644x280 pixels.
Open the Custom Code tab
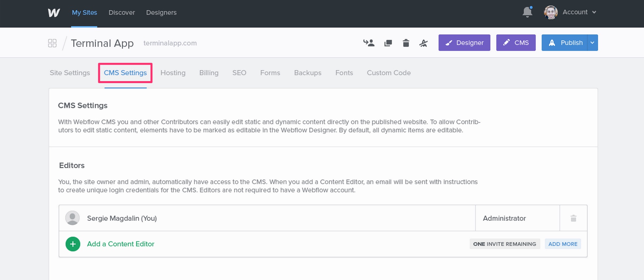[389, 73]
